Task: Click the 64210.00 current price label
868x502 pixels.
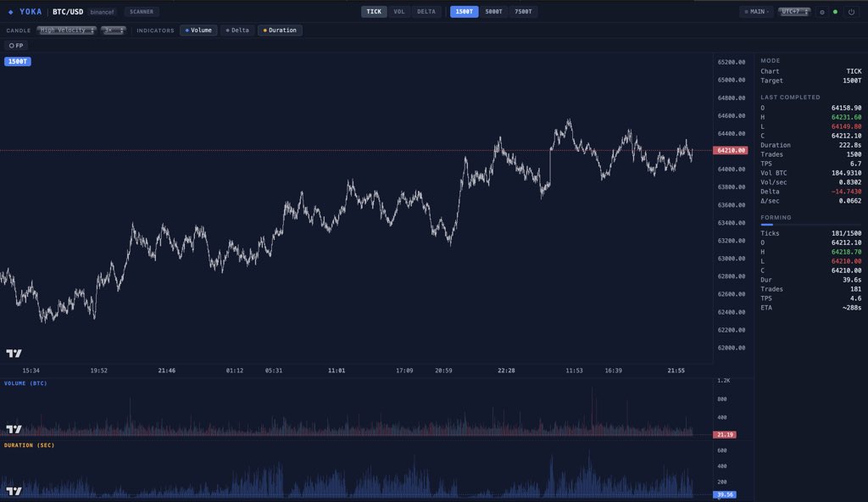Action: (x=730, y=150)
